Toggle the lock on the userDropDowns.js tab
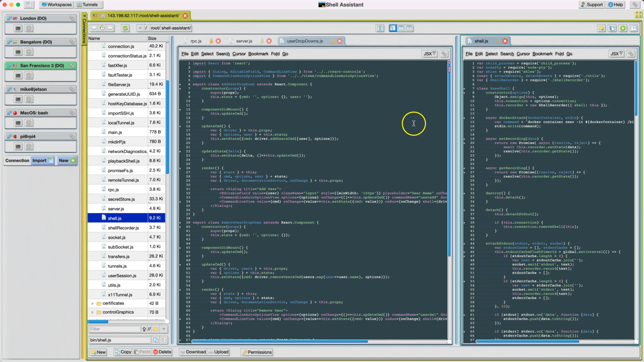This screenshot has width=644, height=362. (x=332, y=41)
